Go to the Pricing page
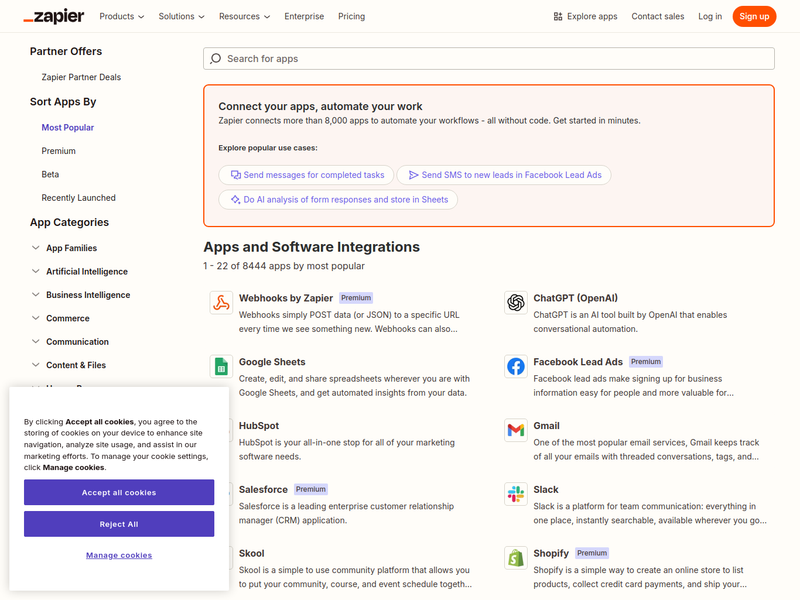800x600 pixels. click(x=352, y=16)
